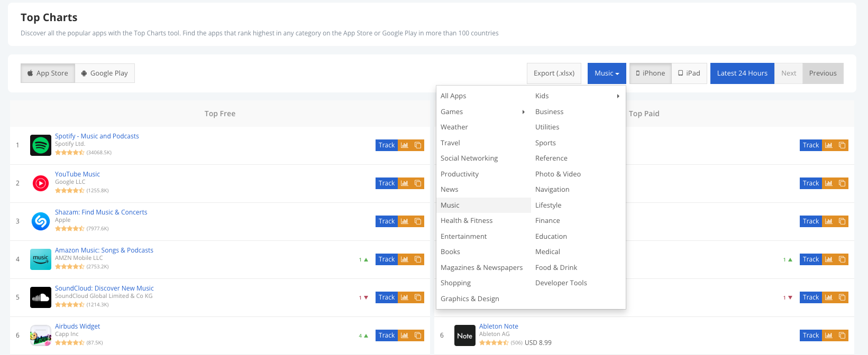Open YouTube Music app link
868x355 pixels.
(77, 174)
